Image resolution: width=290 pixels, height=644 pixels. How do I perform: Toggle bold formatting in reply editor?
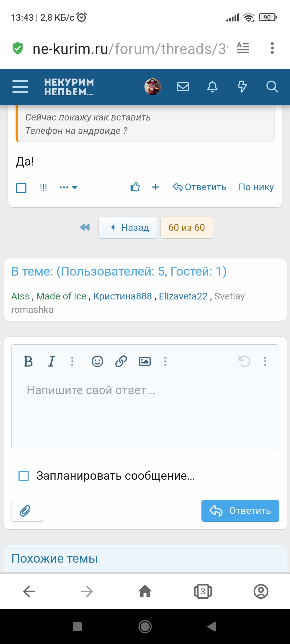(x=28, y=361)
